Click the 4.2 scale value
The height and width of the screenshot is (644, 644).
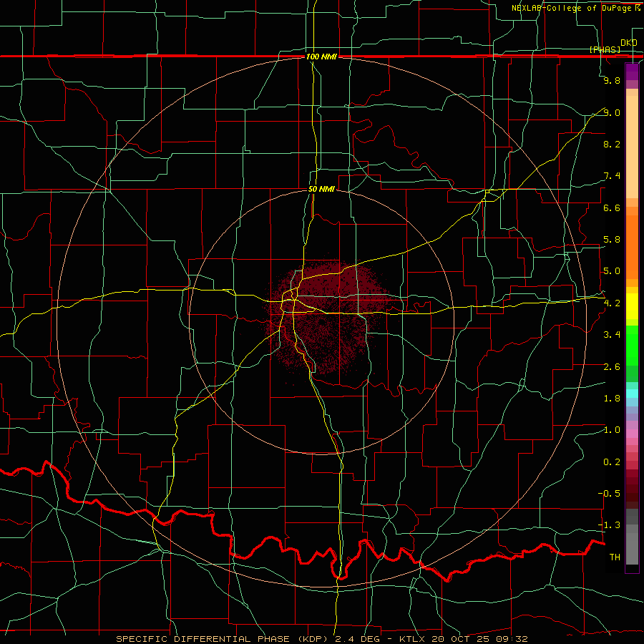[612, 303]
